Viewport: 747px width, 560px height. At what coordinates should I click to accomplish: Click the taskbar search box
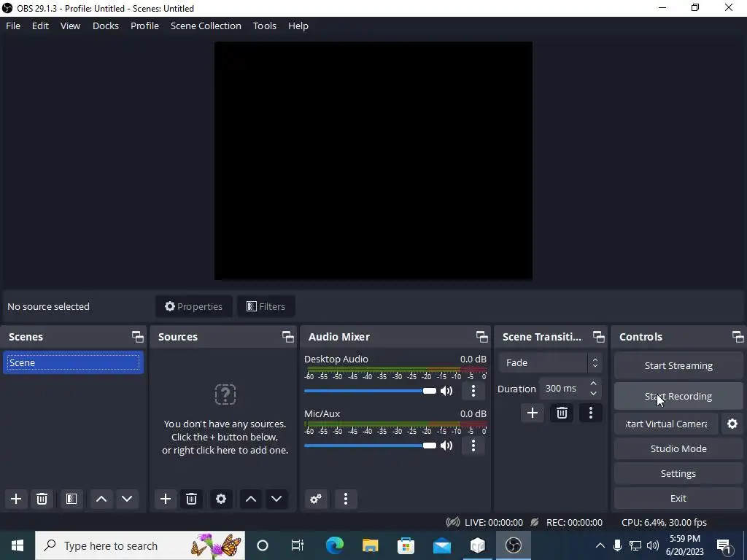click(140, 545)
